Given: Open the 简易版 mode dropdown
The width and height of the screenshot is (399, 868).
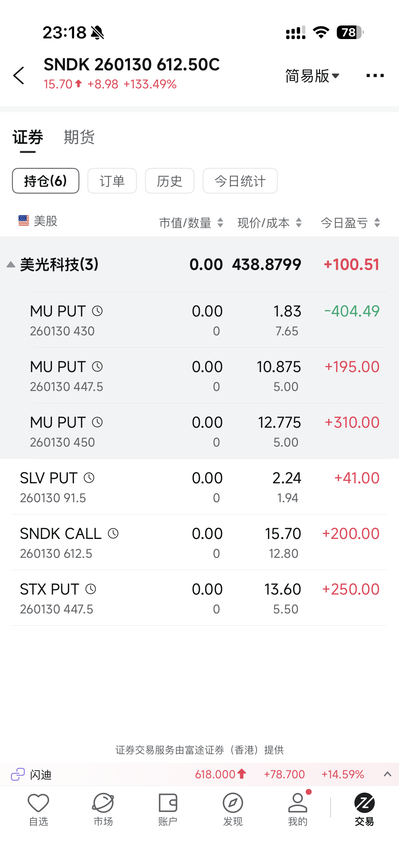Looking at the screenshot, I should point(312,76).
